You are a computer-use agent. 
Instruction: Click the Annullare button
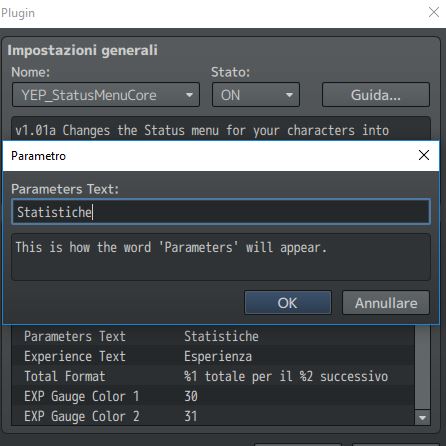click(x=386, y=303)
